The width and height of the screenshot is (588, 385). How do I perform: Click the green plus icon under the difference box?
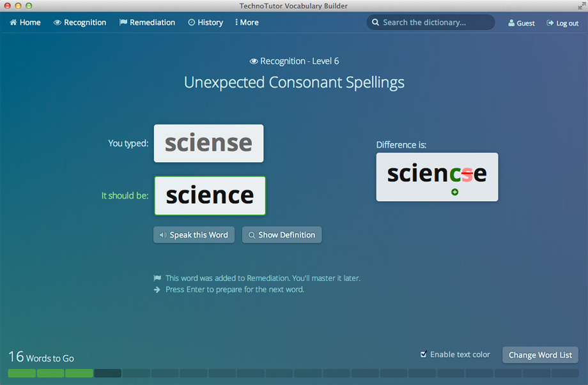click(455, 192)
